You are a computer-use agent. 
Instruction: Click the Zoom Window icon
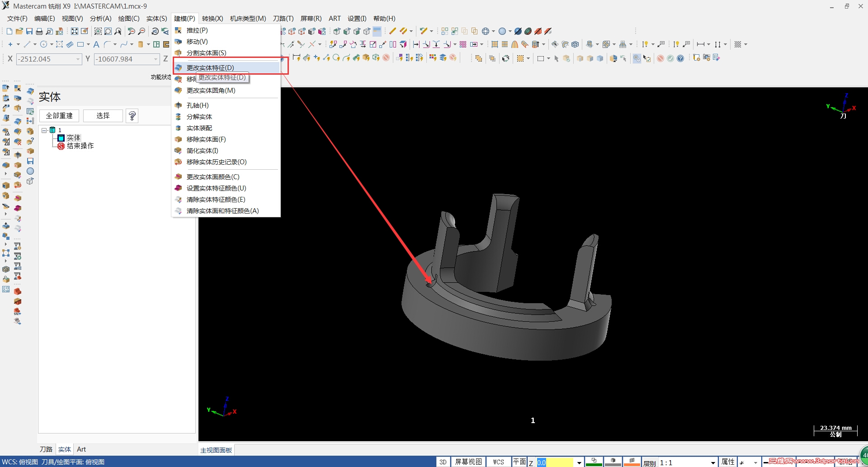98,31
